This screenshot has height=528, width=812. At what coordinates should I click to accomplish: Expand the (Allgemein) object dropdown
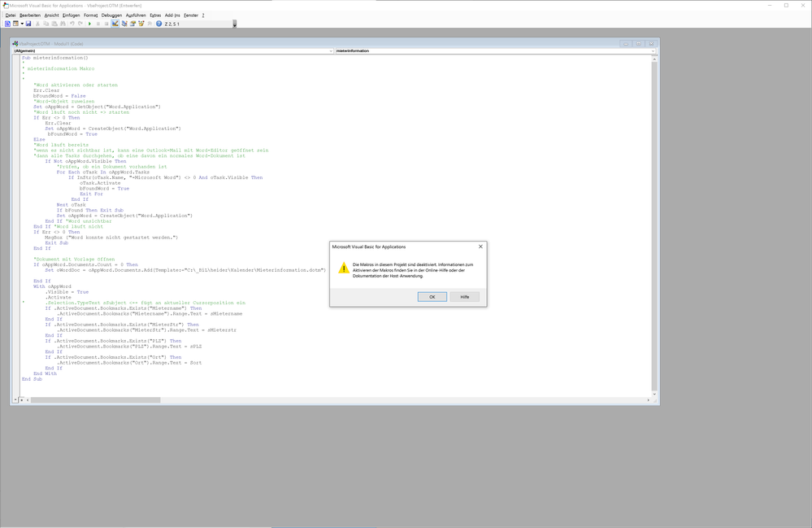[330, 50]
